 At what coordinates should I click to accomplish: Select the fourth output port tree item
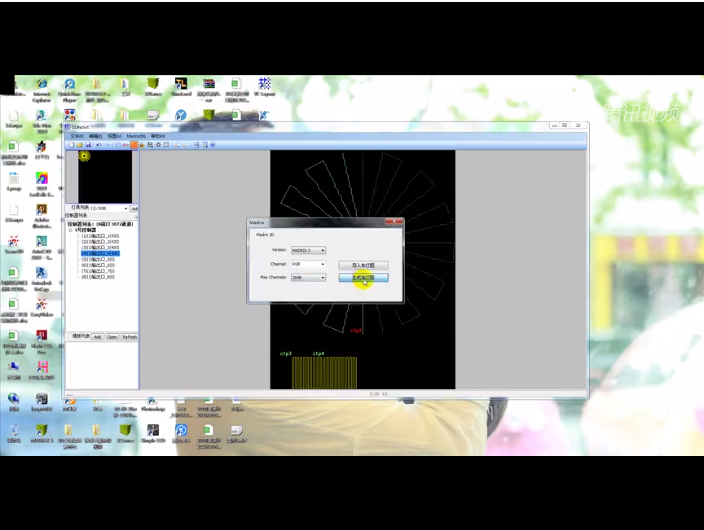(100, 253)
